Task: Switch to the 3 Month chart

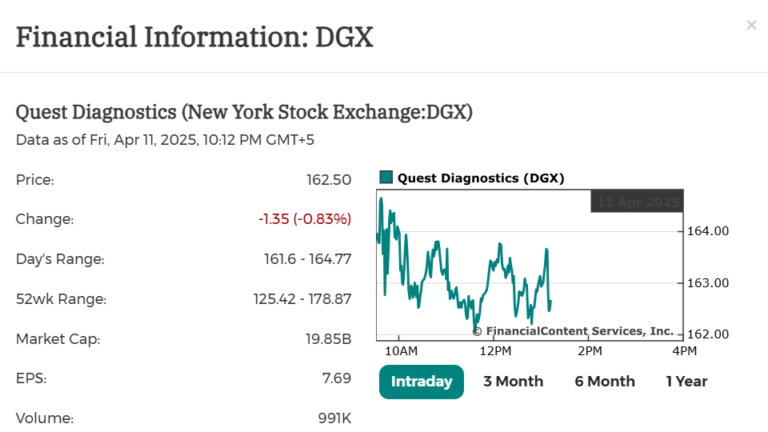Action: [x=513, y=381]
